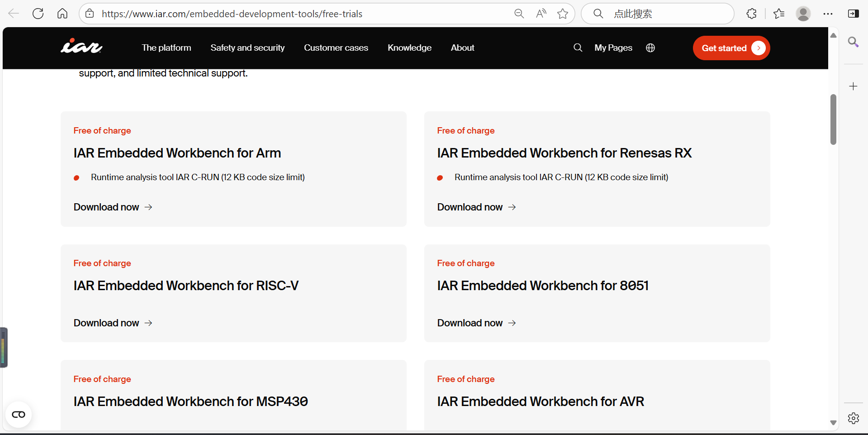Go to browser home page icon
Screen dimensions: 868x435
[62, 14]
